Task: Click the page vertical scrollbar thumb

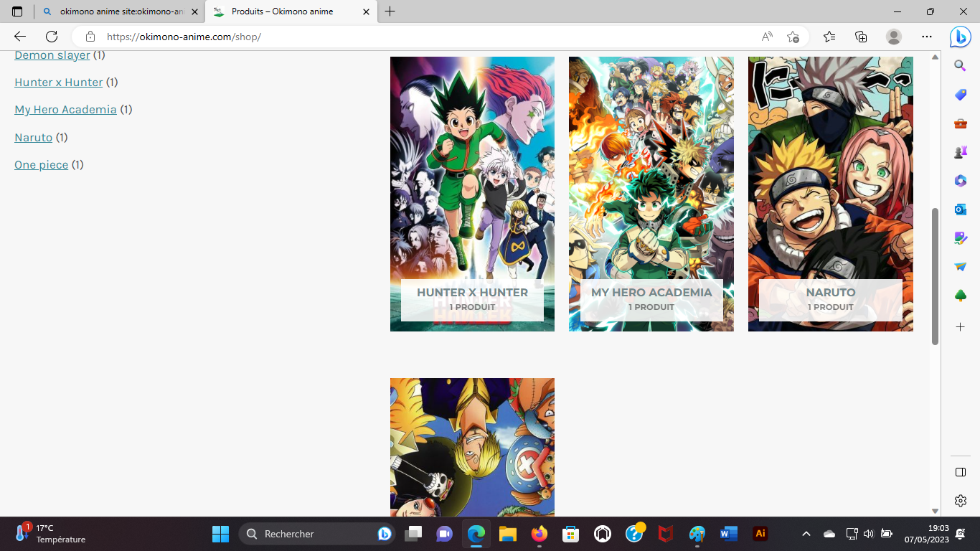Action: point(935,276)
